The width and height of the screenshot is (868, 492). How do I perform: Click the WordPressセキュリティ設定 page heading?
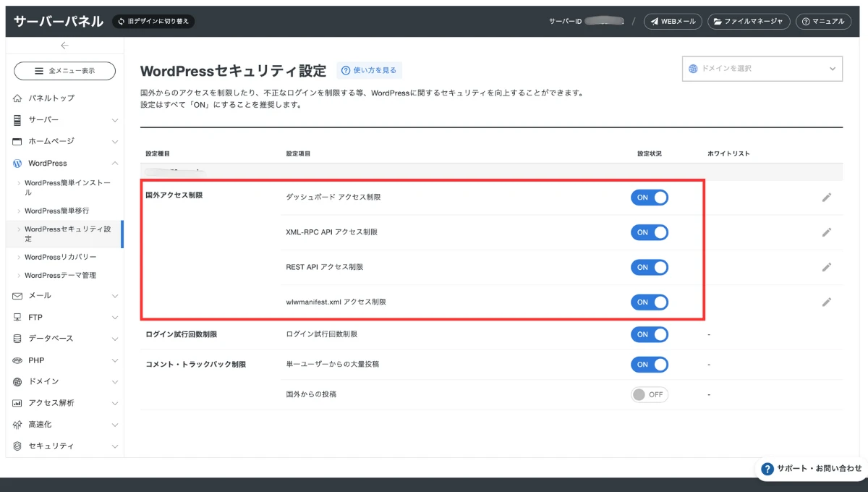point(233,71)
